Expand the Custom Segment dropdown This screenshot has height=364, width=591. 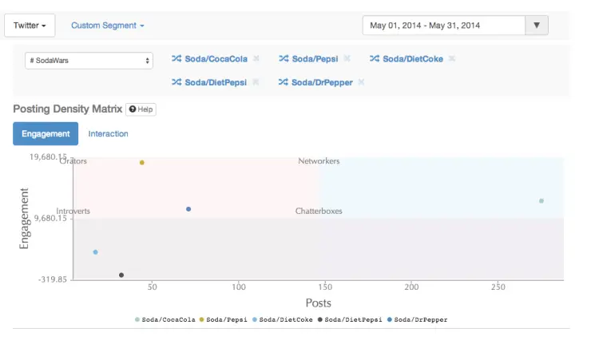pyautogui.click(x=107, y=26)
